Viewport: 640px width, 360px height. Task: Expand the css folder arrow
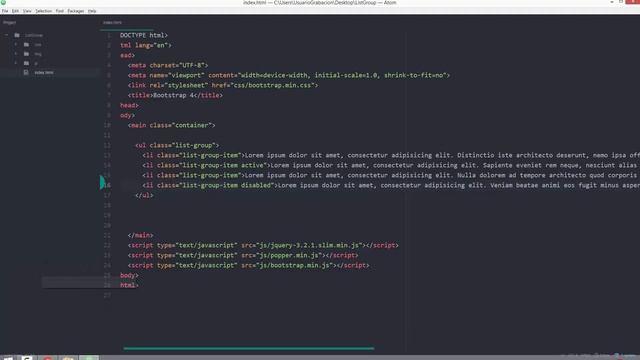pyautogui.click(x=16, y=44)
